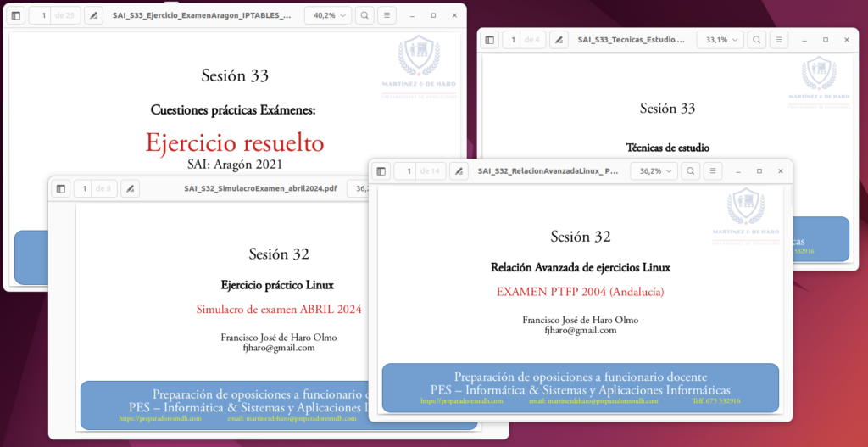Toggle sidebar in the RelacionAvanzadaLinux window
The height and width of the screenshot is (447, 868).
381,171
